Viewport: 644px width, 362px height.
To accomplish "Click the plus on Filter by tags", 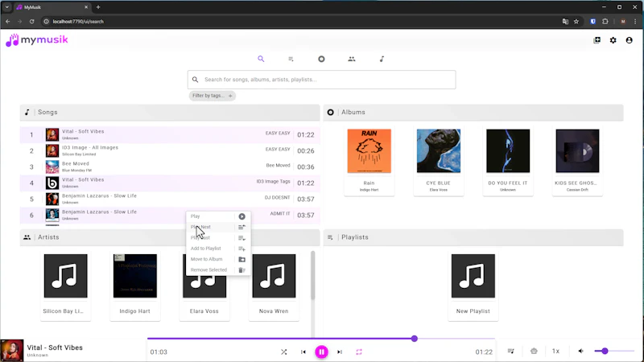I will coord(230,96).
